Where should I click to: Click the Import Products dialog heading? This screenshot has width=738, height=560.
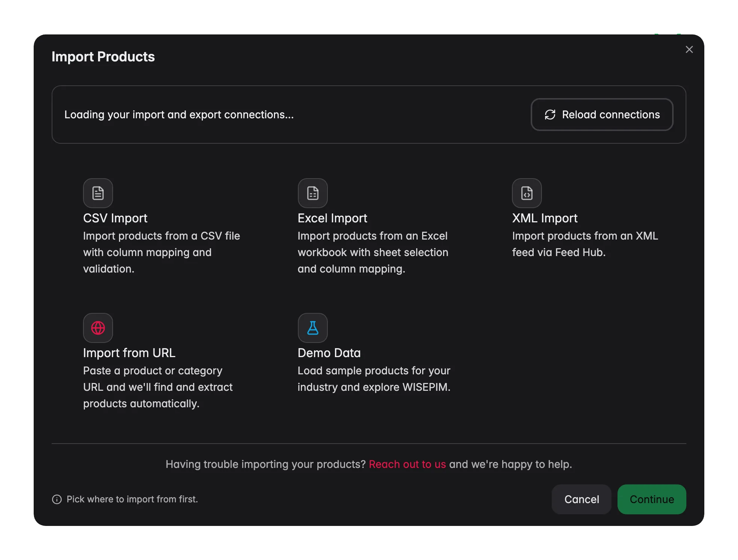103,57
